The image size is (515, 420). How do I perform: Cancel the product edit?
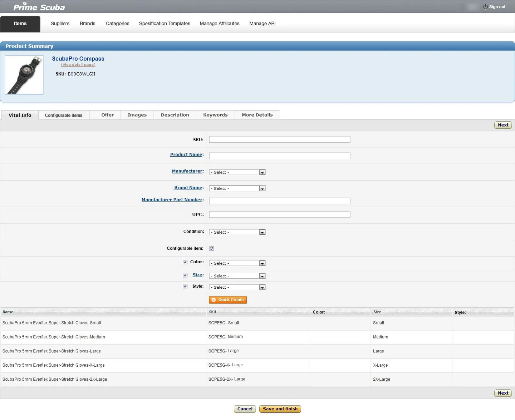click(x=245, y=409)
